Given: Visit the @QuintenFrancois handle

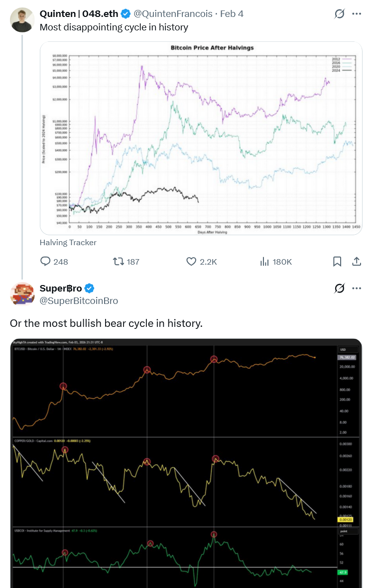Looking at the screenshot, I should (x=173, y=14).
